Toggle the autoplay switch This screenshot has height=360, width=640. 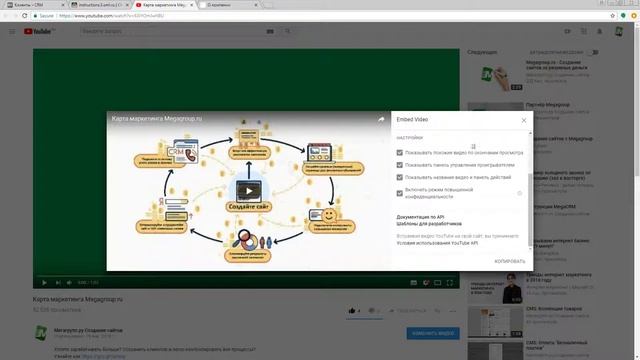(593, 52)
